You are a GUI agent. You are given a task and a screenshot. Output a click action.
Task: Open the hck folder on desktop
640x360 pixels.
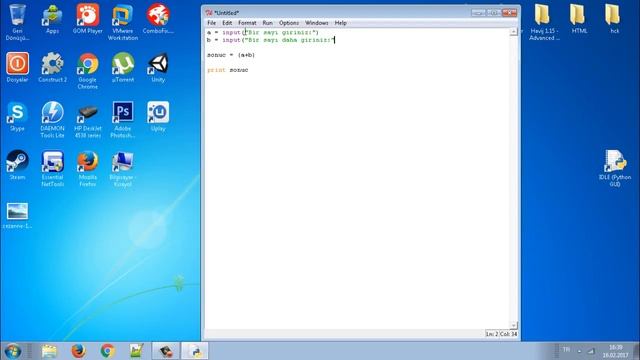tap(614, 19)
